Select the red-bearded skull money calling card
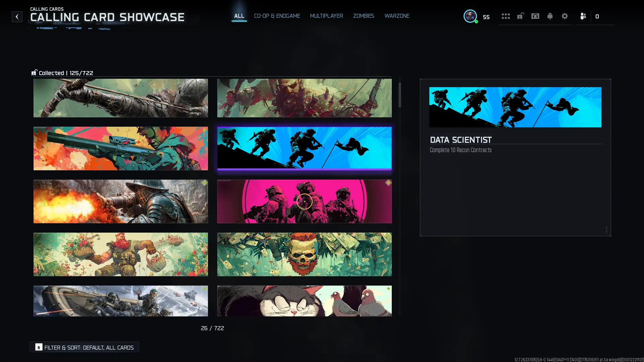 [304, 254]
